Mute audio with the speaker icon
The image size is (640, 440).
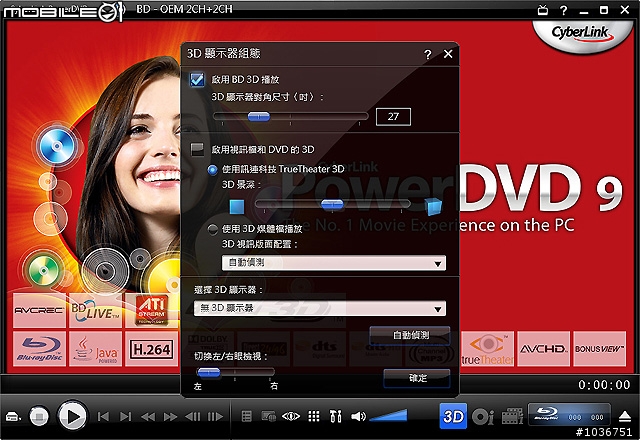(358, 417)
